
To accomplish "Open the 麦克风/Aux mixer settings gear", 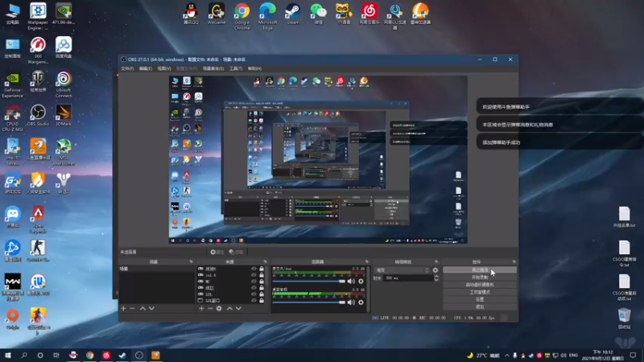I will click(361, 281).
